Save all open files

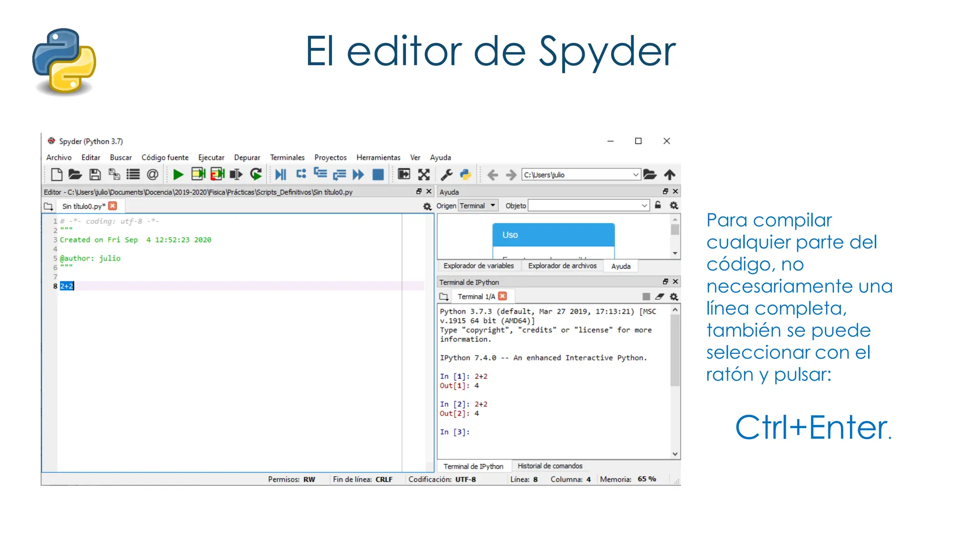(x=114, y=175)
